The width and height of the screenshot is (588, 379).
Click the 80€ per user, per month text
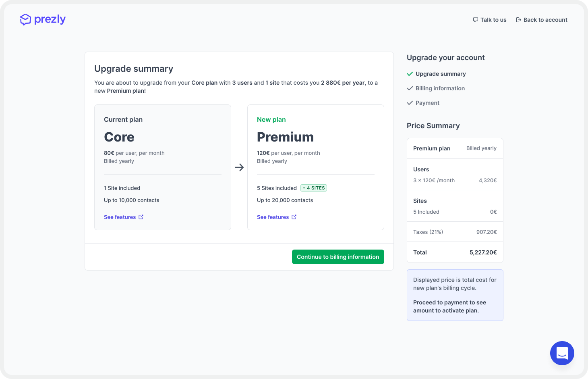coord(134,153)
